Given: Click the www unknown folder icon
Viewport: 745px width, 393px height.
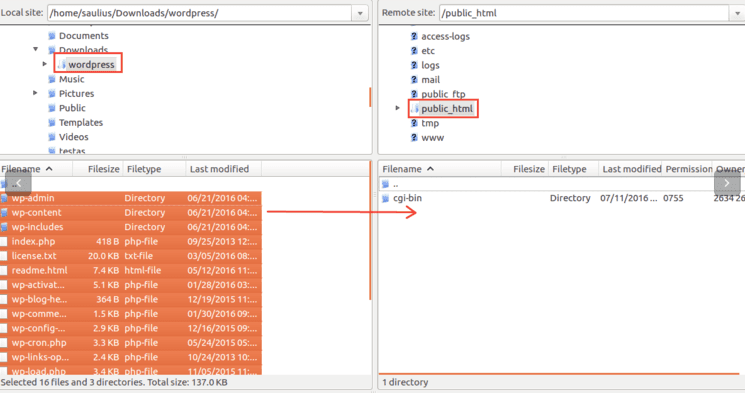Looking at the screenshot, I should pos(414,138).
